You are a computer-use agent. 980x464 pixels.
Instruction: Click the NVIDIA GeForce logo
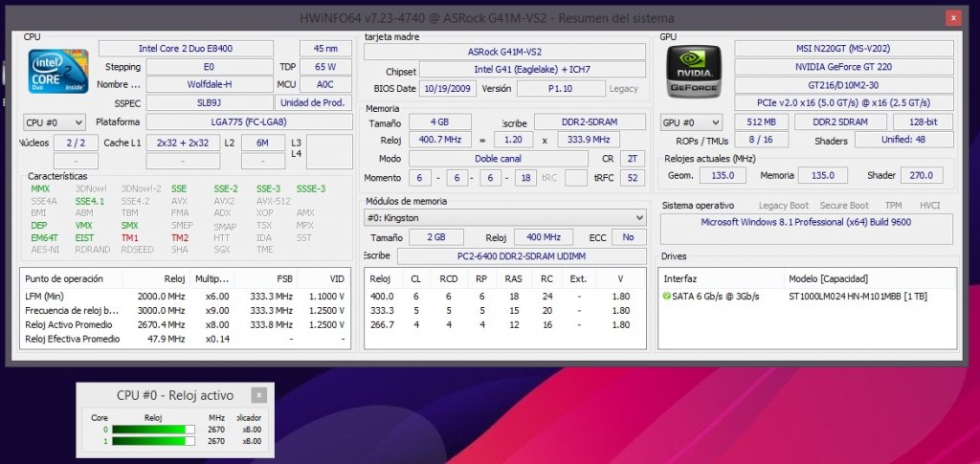(x=692, y=72)
